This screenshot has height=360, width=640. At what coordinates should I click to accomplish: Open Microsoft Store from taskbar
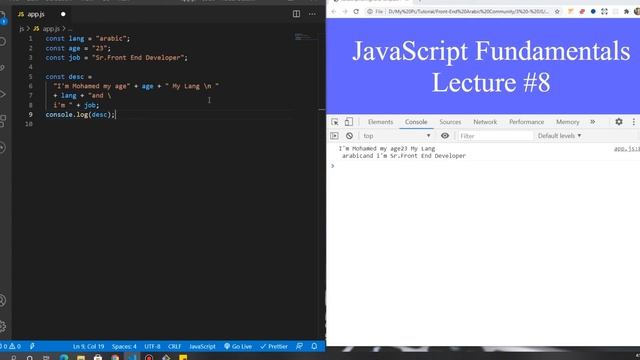(98, 357)
